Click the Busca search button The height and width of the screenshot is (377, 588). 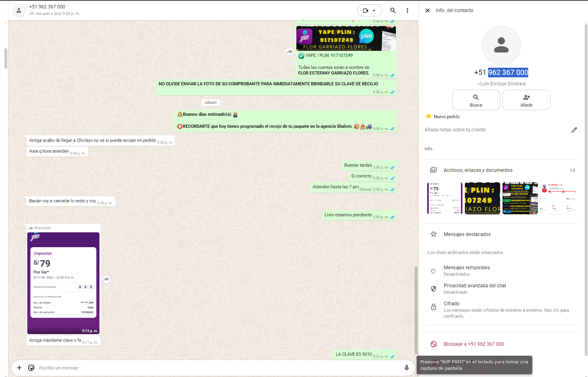coord(476,100)
